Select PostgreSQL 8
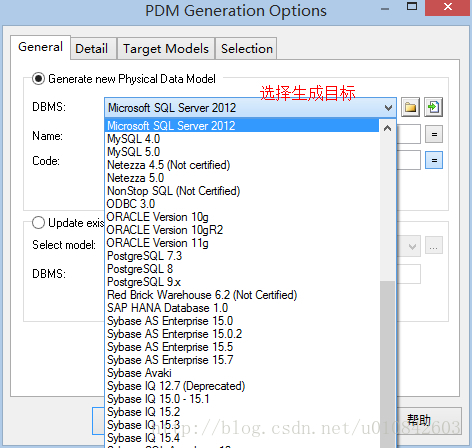Viewport: 472px width, 448px height. 242,269
